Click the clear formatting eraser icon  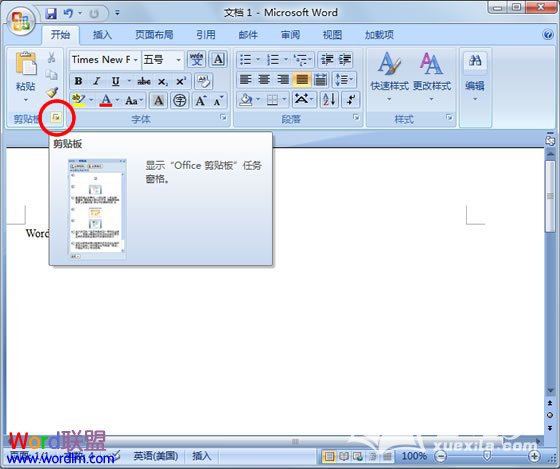tap(204, 81)
